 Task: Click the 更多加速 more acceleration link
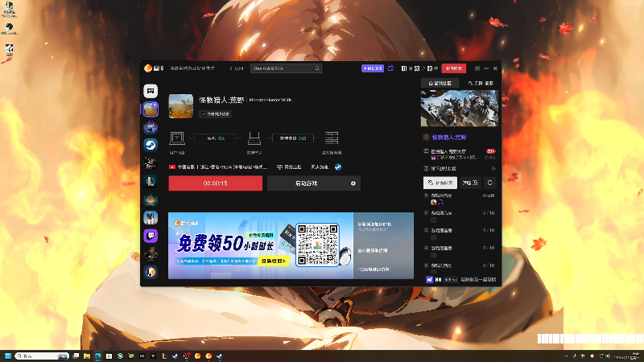pyautogui.click(x=320, y=167)
